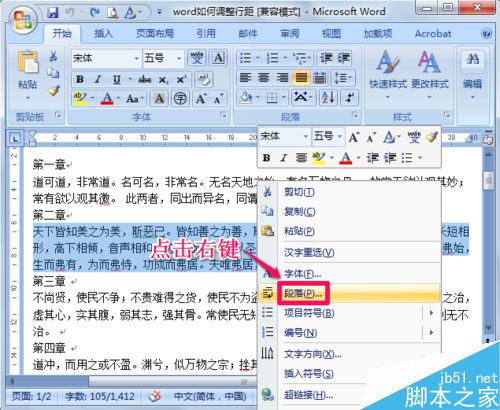
Task: Click the Office button logo
Action: [23, 20]
